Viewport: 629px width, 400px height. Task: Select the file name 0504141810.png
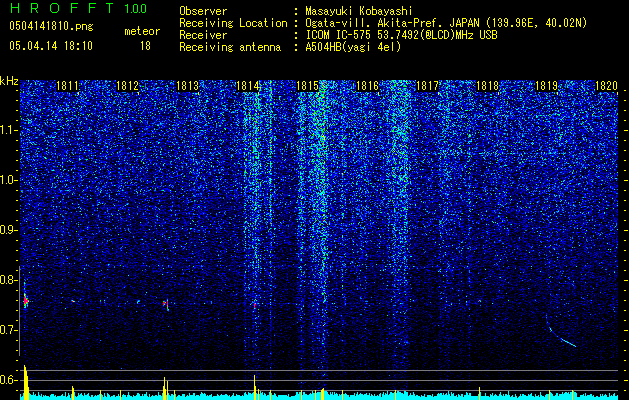(x=51, y=26)
